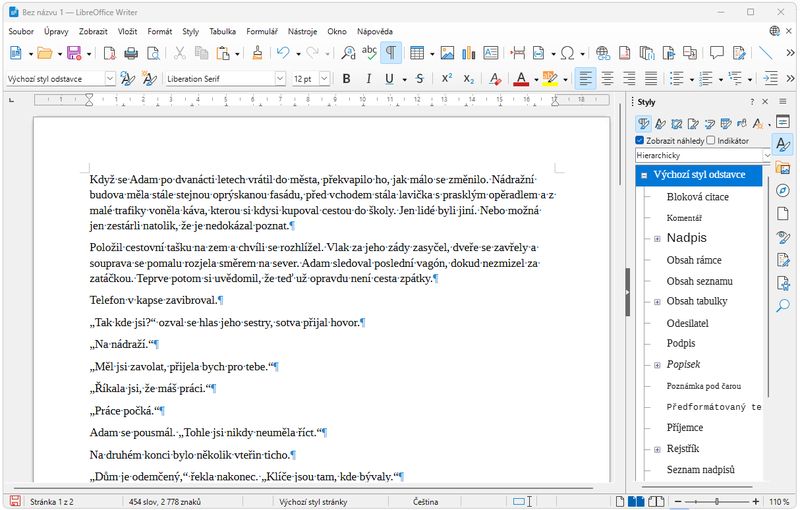This screenshot has width=800, height=510.
Task: Open the Formát menu
Action: (x=160, y=31)
